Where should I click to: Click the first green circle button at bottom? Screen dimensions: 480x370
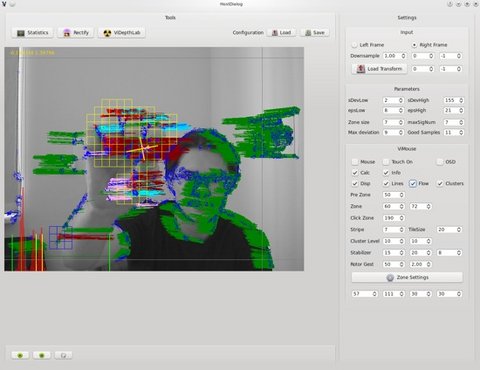point(20,355)
